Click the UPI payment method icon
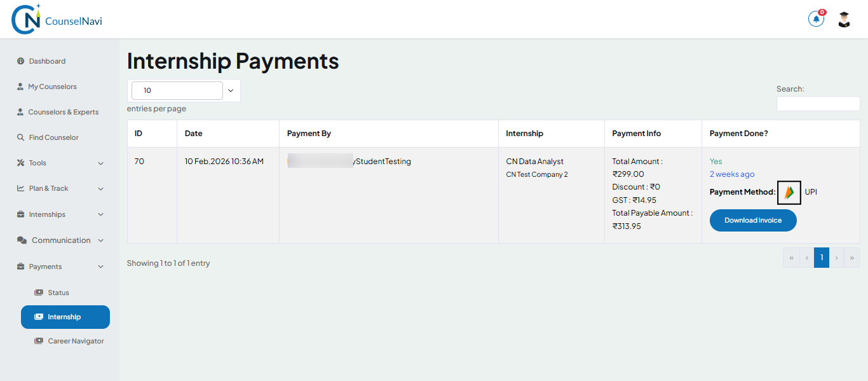 789,192
